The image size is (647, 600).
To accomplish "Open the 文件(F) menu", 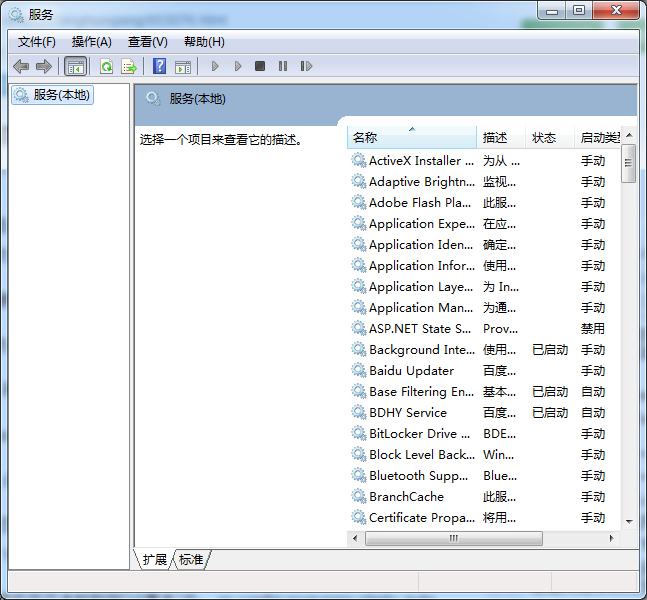I will [x=37, y=42].
